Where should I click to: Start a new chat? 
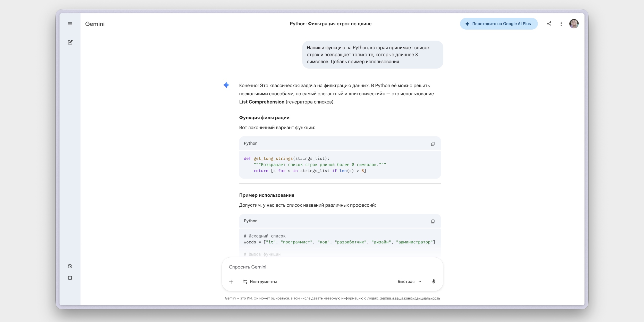pyautogui.click(x=70, y=42)
